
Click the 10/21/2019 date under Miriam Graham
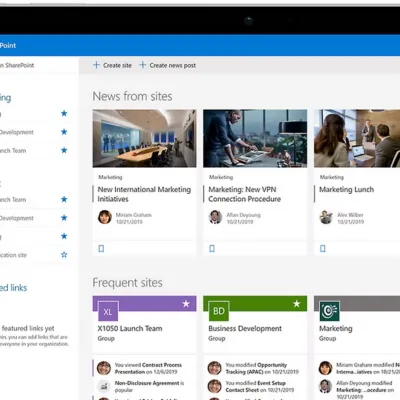pos(129,222)
